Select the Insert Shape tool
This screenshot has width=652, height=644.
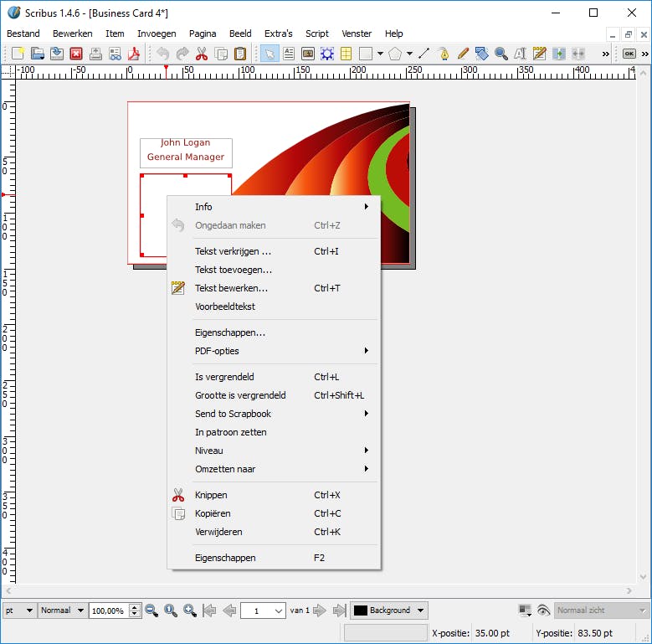point(366,54)
